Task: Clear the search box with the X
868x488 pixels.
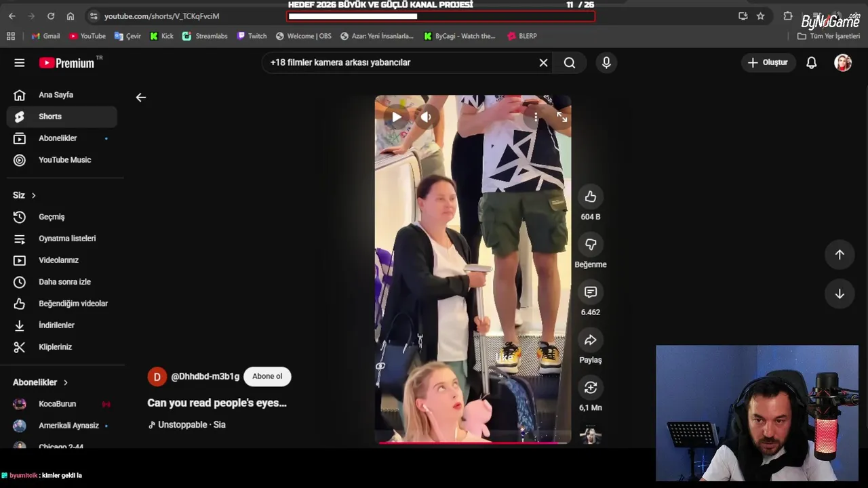Action: (x=543, y=62)
